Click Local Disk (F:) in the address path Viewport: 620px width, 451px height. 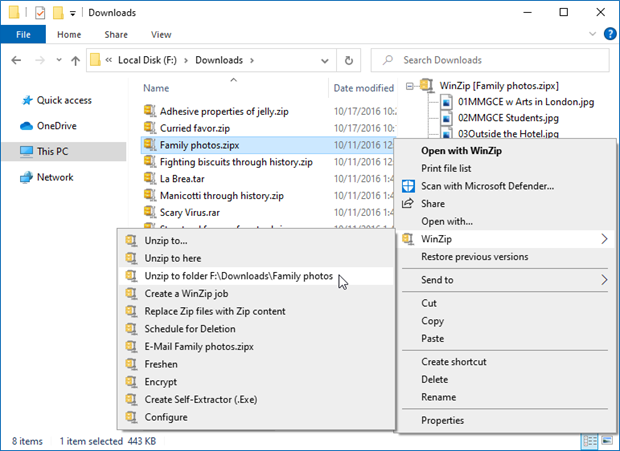tap(147, 60)
